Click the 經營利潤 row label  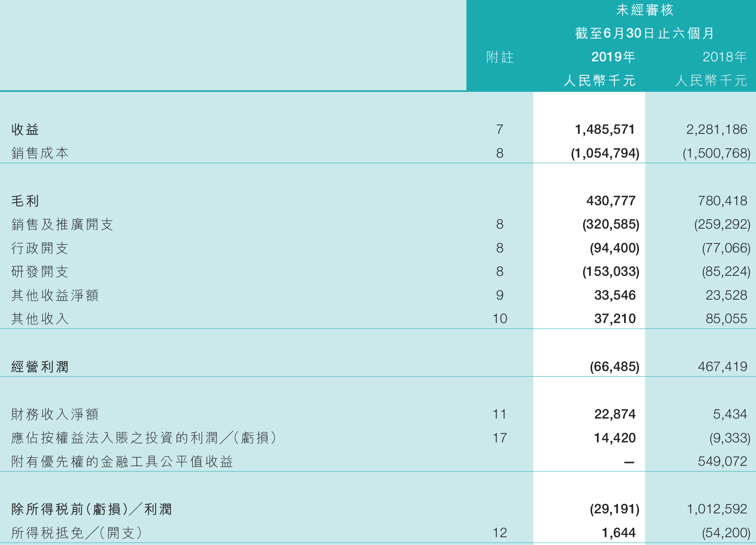click(x=40, y=367)
